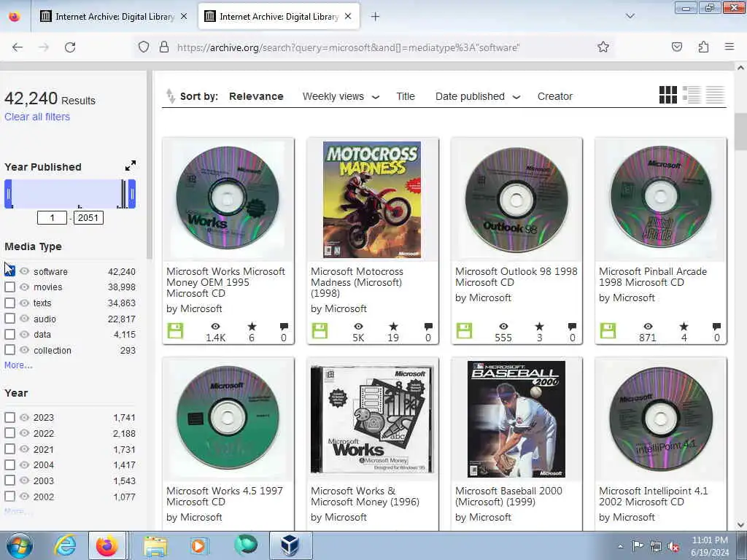Open the extensions puzzle icon
Image resolution: width=747 pixels, height=560 pixels.
tap(703, 47)
